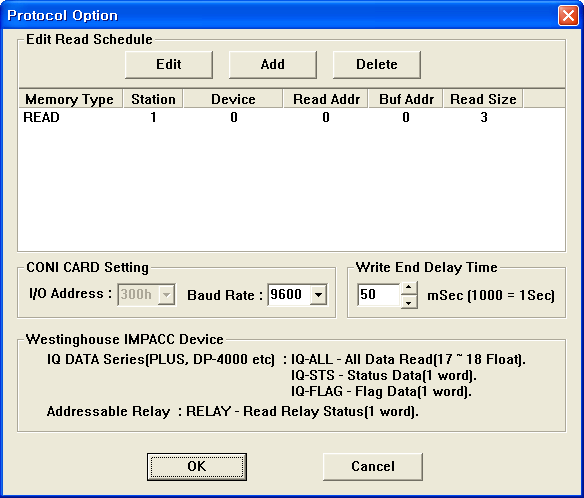Click the Read Size value 3 in row
Viewport: 584px width, 498px height.
(483, 118)
